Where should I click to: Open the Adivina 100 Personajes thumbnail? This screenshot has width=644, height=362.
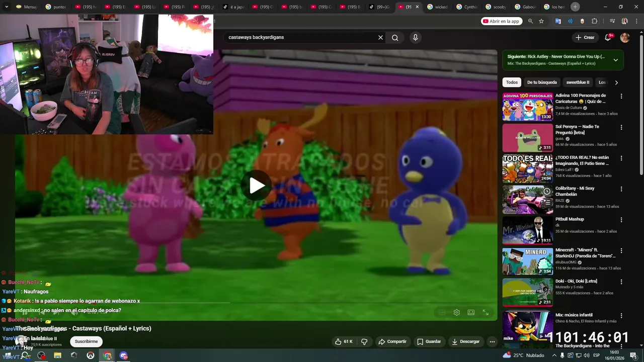(x=527, y=107)
